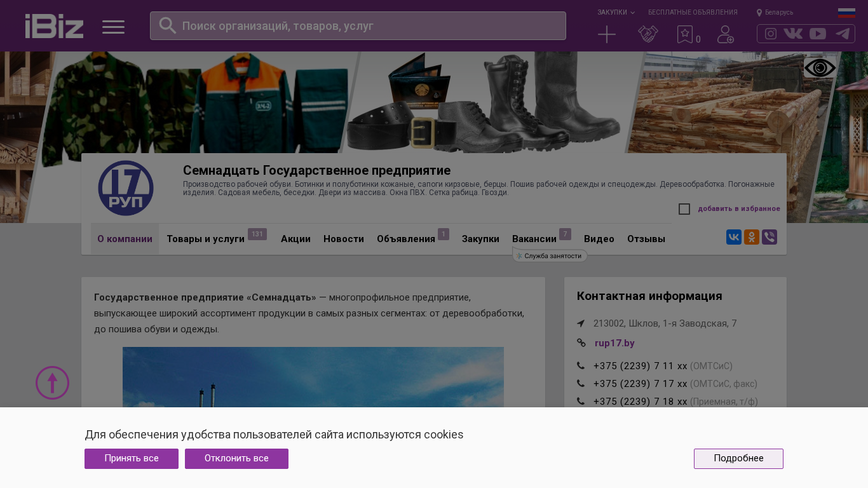This screenshot has width=868, height=488.
Task: Visit the Instagram page icon
Action: [771, 34]
